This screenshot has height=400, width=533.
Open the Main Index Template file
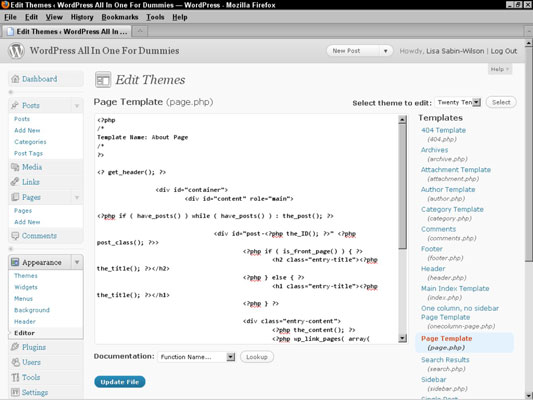pos(455,289)
